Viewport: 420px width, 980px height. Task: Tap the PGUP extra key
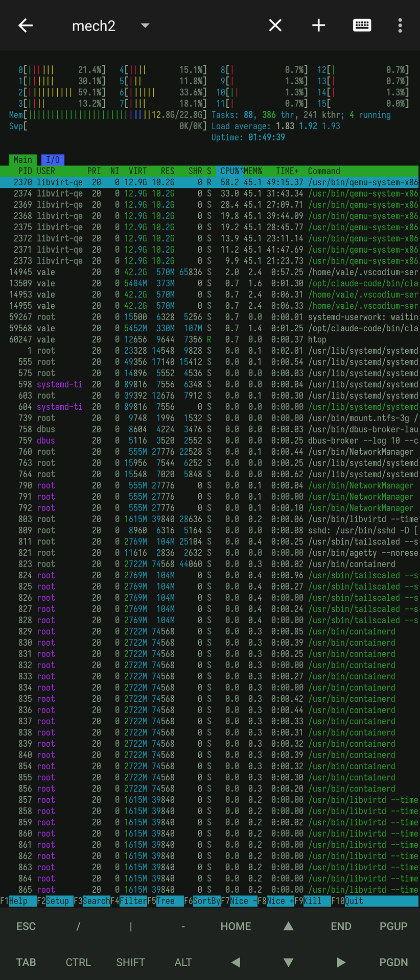(x=393, y=926)
